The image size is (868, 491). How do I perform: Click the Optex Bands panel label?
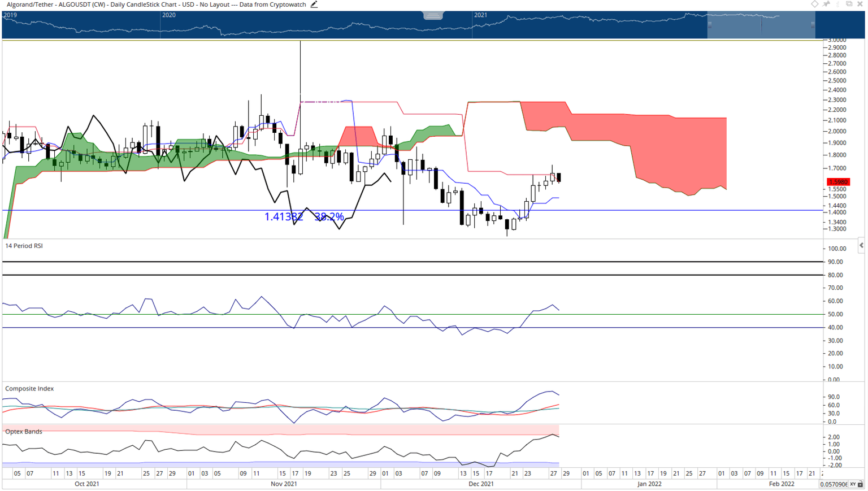[24, 432]
